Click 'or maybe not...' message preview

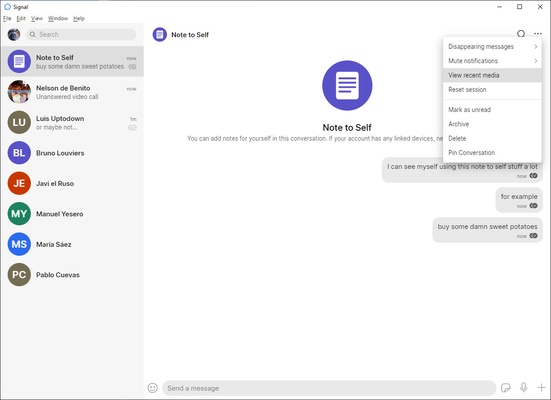(57, 127)
